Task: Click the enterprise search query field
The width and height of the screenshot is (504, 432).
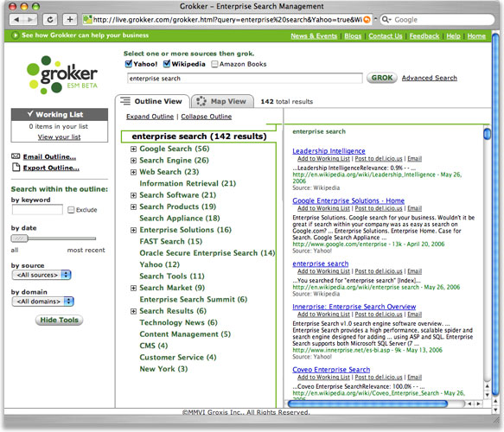Action: coord(245,79)
